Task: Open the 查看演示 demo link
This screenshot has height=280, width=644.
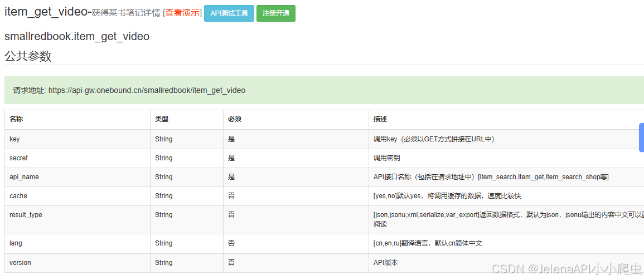Action: (x=183, y=13)
